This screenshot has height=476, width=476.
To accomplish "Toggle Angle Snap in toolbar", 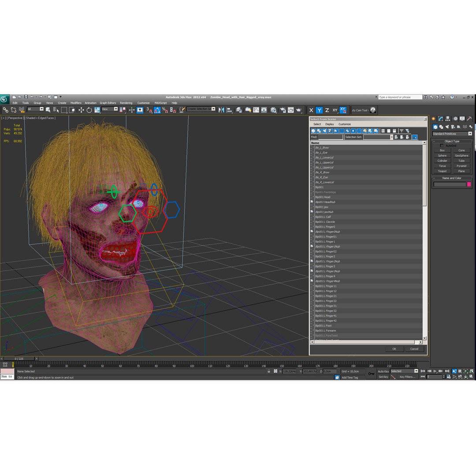I will 157,110.
